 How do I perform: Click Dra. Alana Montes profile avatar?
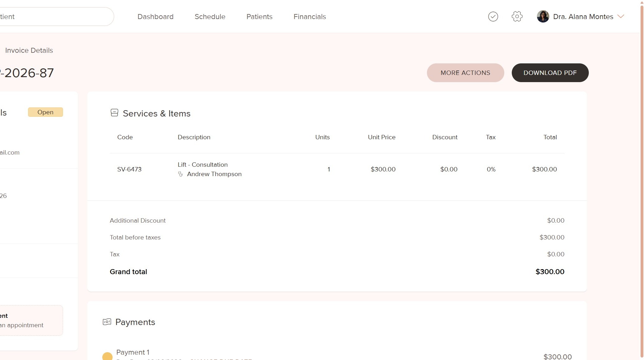pos(543,17)
